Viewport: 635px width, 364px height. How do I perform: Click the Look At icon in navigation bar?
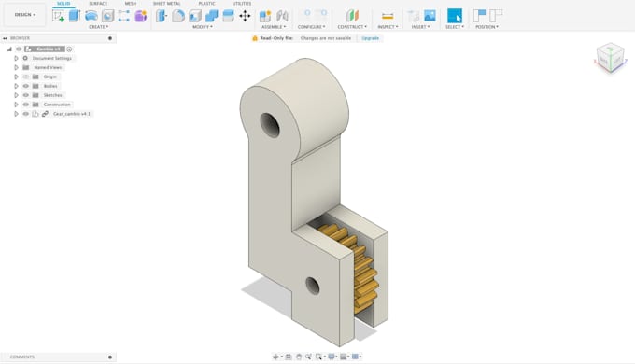[x=289, y=357]
